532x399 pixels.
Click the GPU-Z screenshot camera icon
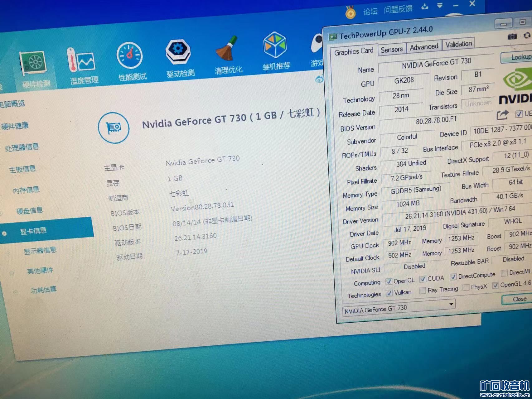coord(512,37)
